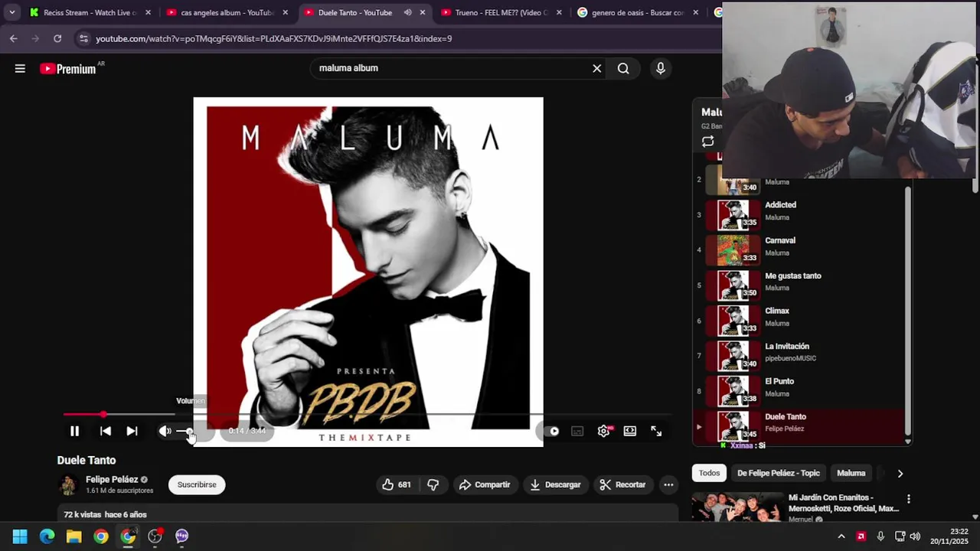The image size is (980, 551).
Task: Play 'El Punto' from the playlist
Action: 799,390
